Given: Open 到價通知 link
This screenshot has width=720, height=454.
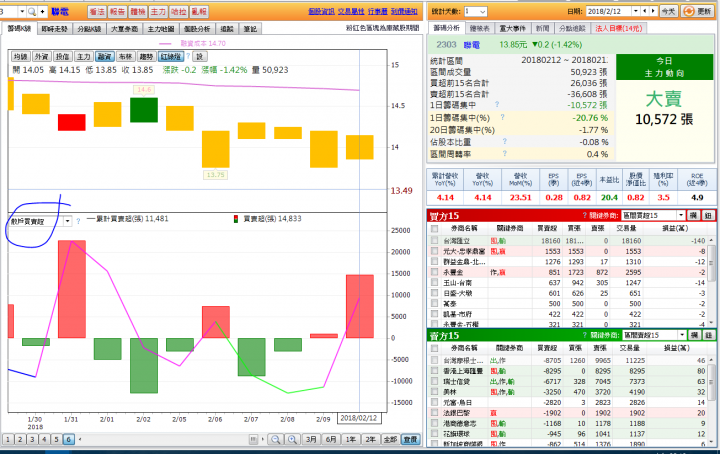Looking at the screenshot, I should pyautogui.click(x=404, y=11).
